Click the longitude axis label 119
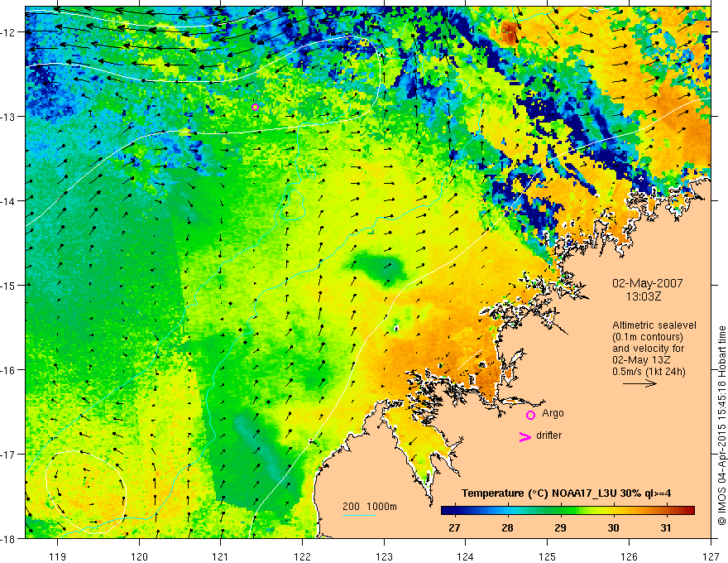Screen dimensions: 728x563 [x=58, y=556]
